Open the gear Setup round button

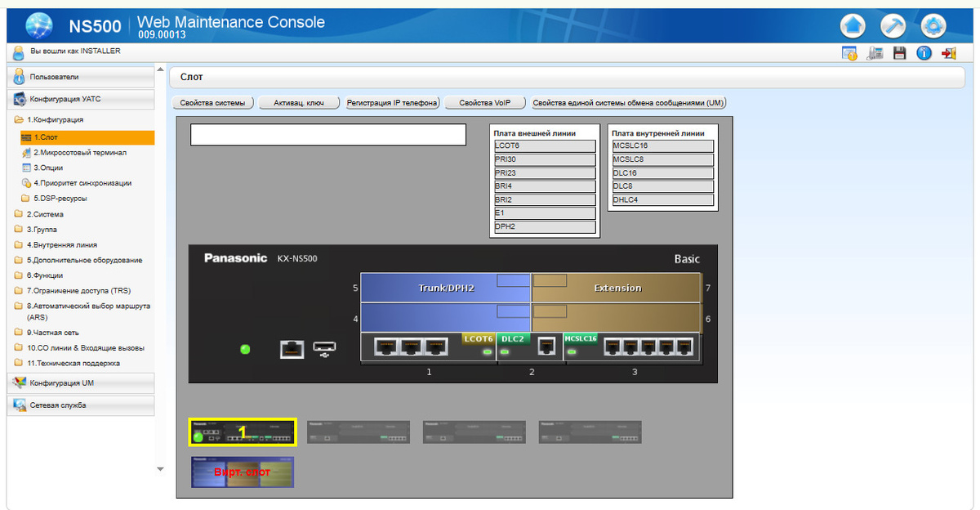(x=933, y=26)
